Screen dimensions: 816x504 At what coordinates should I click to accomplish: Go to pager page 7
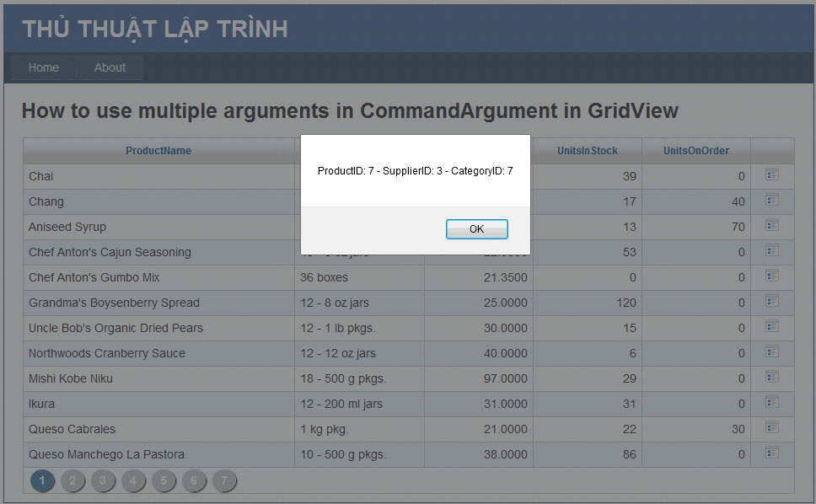coord(224,480)
